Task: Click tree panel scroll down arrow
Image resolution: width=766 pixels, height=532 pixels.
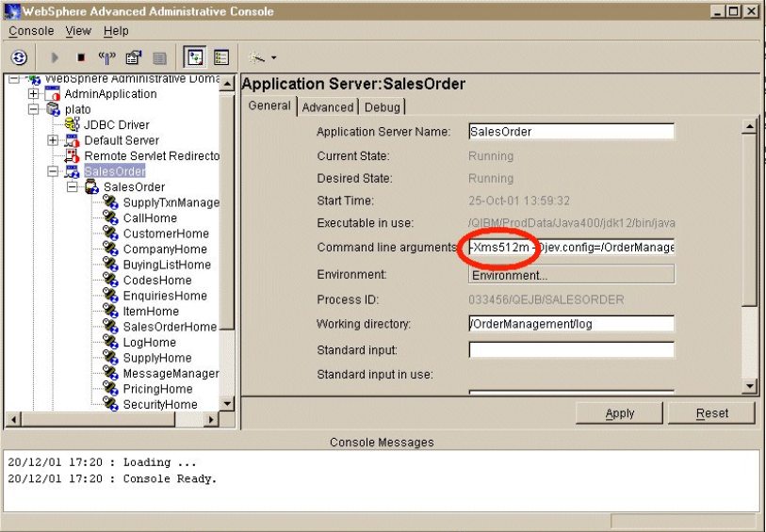Action: (227, 404)
